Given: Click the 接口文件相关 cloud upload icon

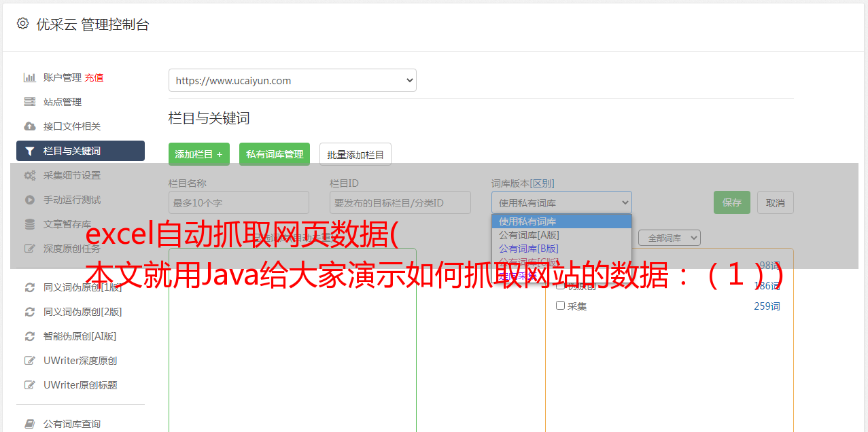Looking at the screenshot, I should [29, 126].
